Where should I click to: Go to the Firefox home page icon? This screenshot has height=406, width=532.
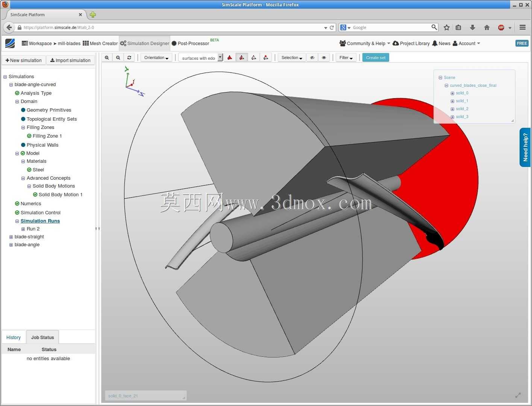pos(487,27)
